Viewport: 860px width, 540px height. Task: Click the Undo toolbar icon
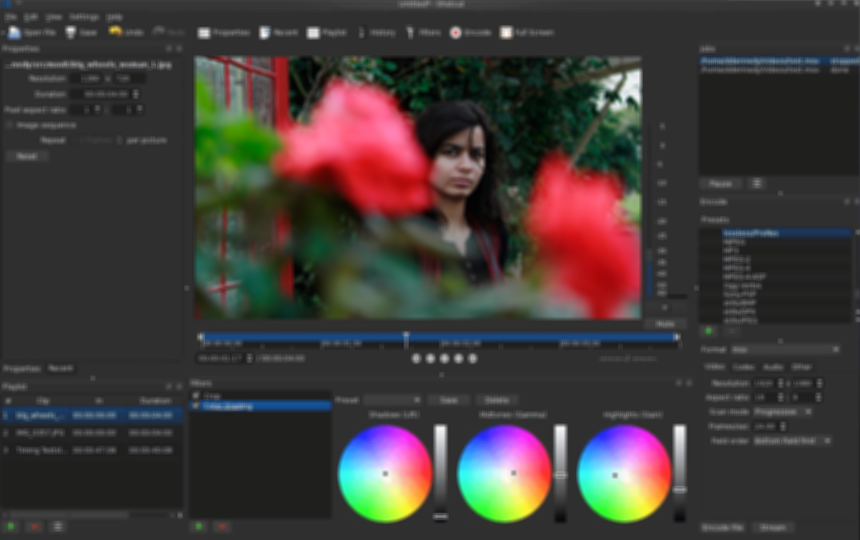(115, 32)
